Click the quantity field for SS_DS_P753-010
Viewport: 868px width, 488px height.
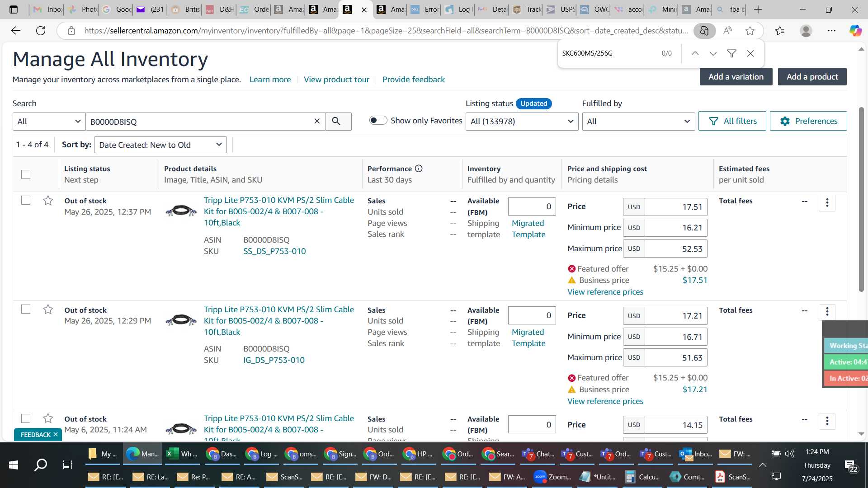click(532, 206)
